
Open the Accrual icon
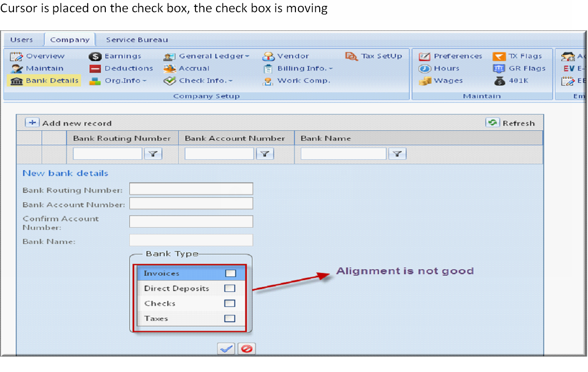(x=170, y=69)
